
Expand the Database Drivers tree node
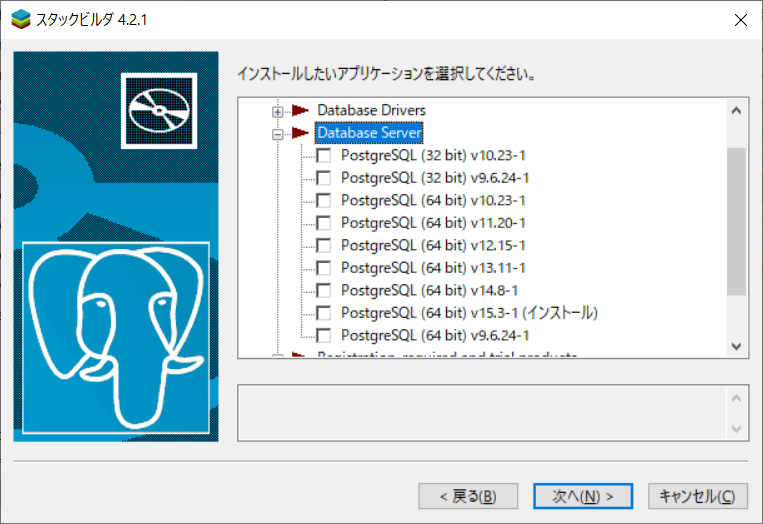277,111
